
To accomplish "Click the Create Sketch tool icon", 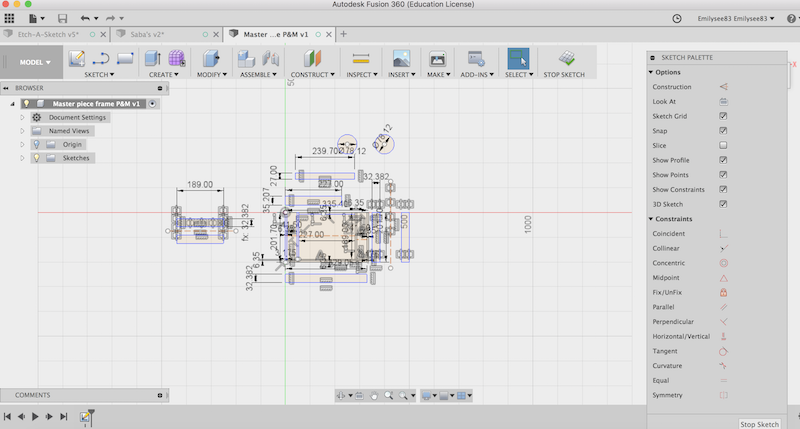I will (77, 59).
